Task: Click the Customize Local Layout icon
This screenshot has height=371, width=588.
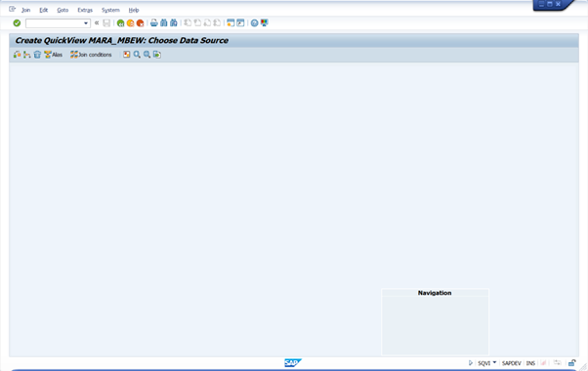Action: click(x=265, y=22)
